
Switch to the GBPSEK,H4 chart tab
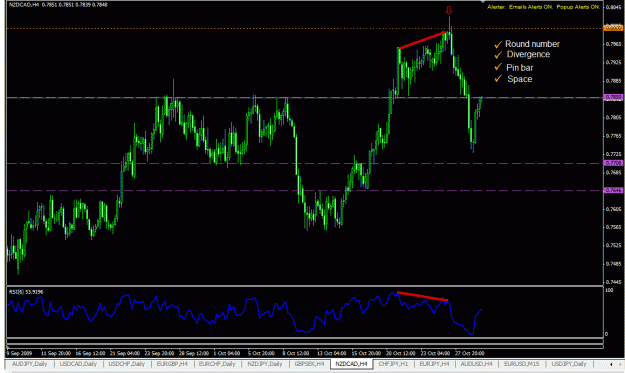(x=309, y=364)
